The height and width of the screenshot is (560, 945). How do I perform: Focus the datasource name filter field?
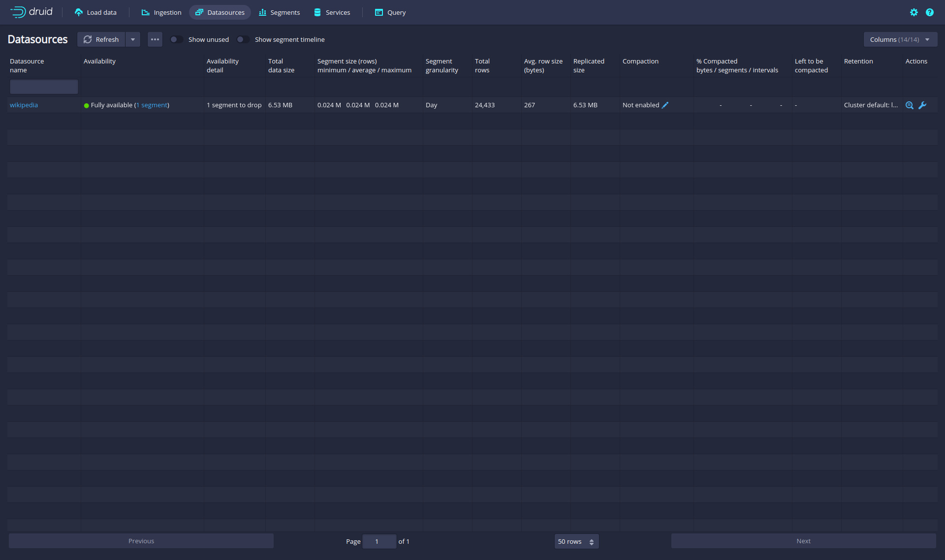(x=44, y=87)
